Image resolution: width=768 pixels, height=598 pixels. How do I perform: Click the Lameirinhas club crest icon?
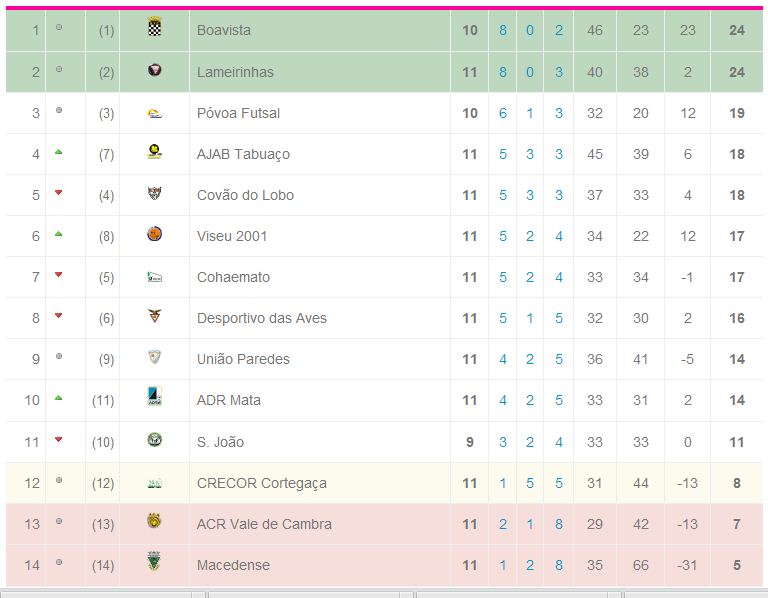pyautogui.click(x=154, y=71)
